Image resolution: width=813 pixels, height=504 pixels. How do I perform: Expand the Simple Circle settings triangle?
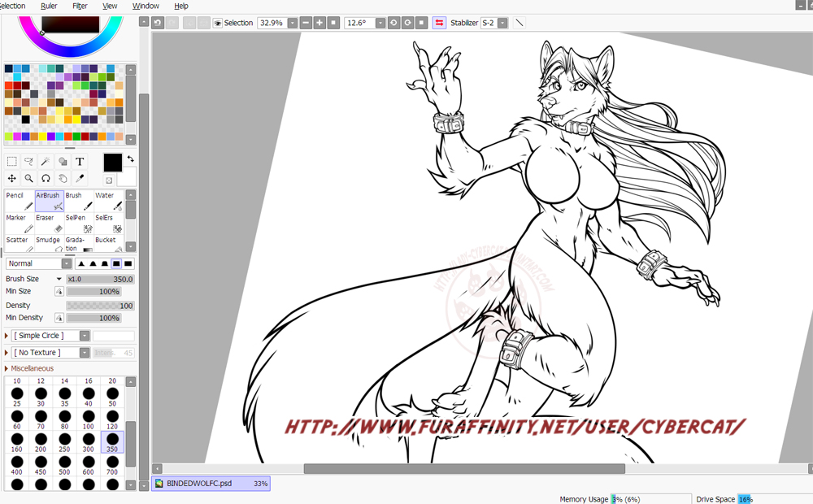[x=7, y=336]
